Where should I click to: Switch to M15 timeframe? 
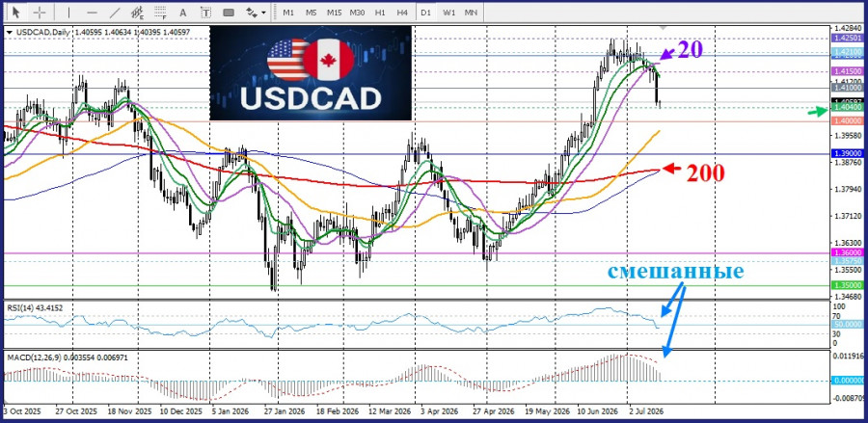point(334,12)
